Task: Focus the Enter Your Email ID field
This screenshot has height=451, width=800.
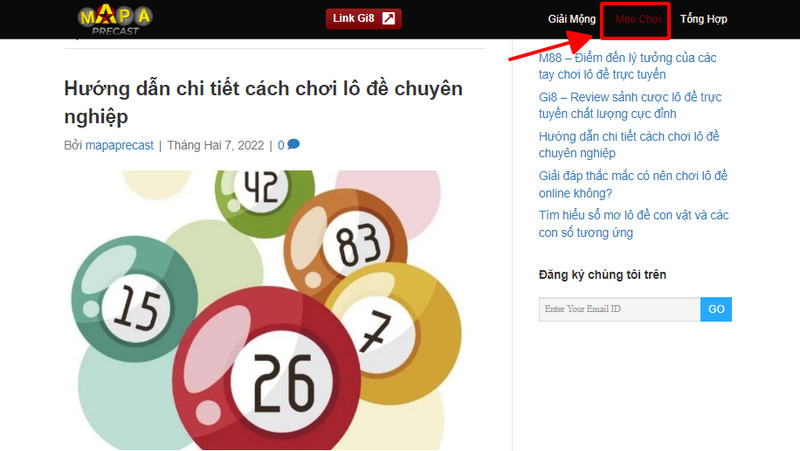Action: (x=619, y=309)
